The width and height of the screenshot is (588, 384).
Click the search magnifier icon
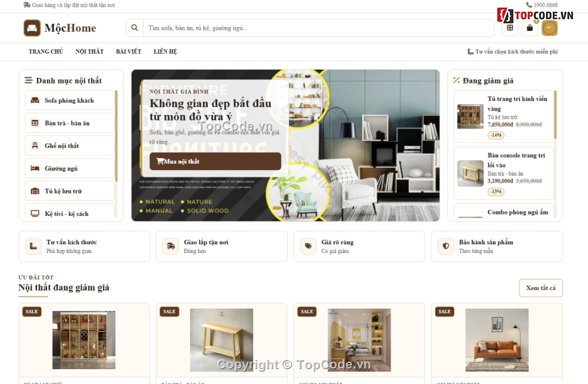tap(135, 28)
